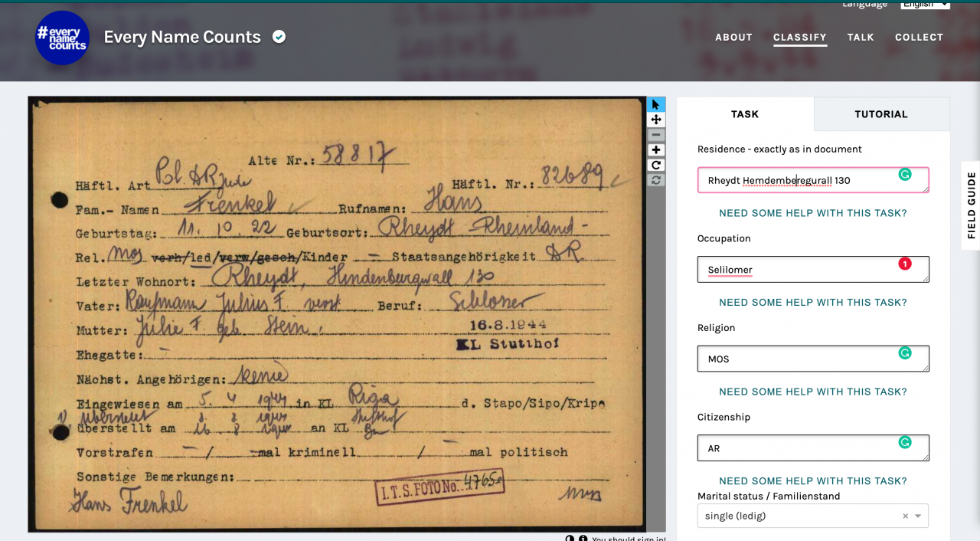Open help link below Religion field

(813, 392)
